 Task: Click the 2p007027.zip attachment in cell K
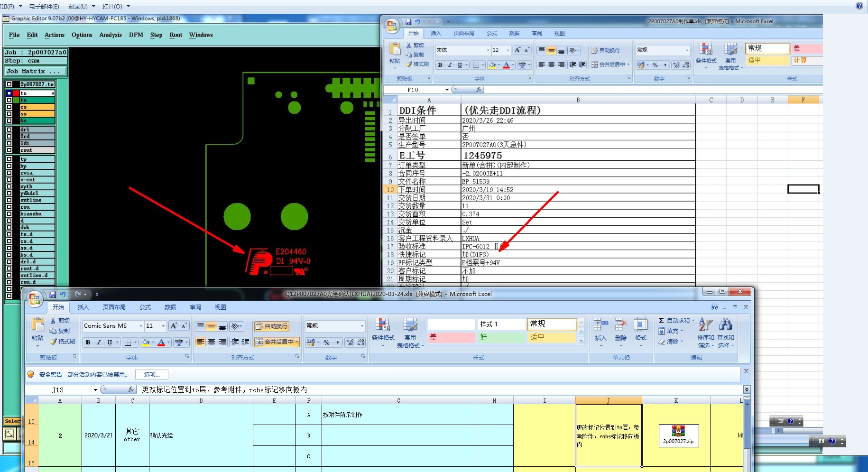click(x=678, y=435)
